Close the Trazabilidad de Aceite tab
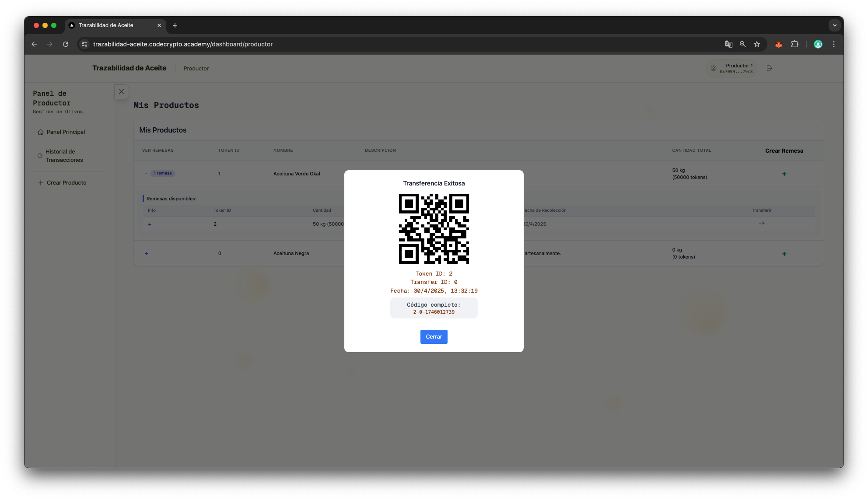The width and height of the screenshot is (868, 500). [x=159, y=25]
